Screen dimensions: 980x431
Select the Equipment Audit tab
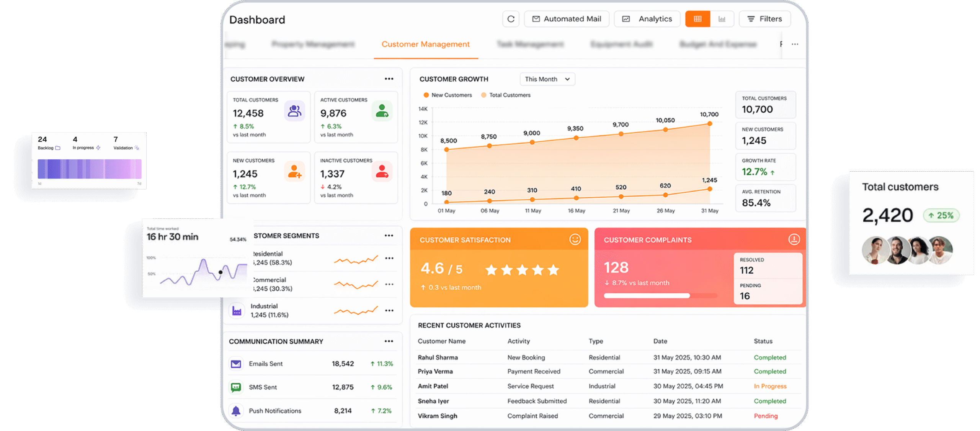(621, 44)
